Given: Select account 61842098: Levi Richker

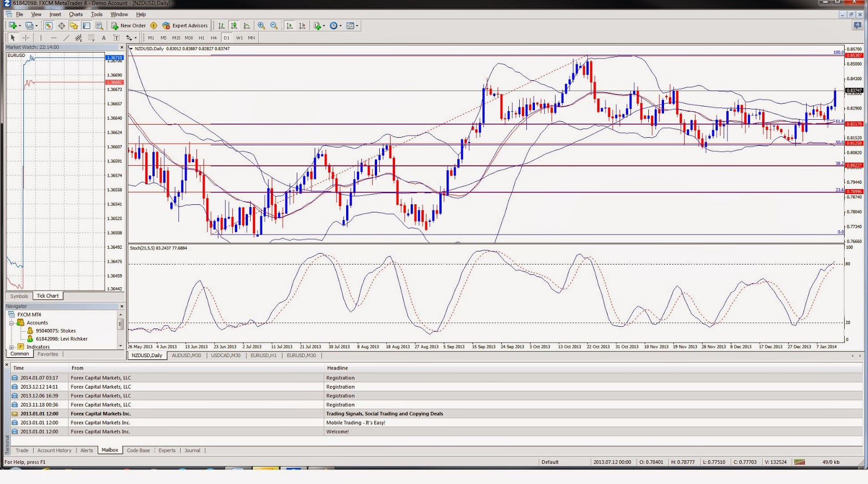Looking at the screenshot, I should [x=61, y=339].
